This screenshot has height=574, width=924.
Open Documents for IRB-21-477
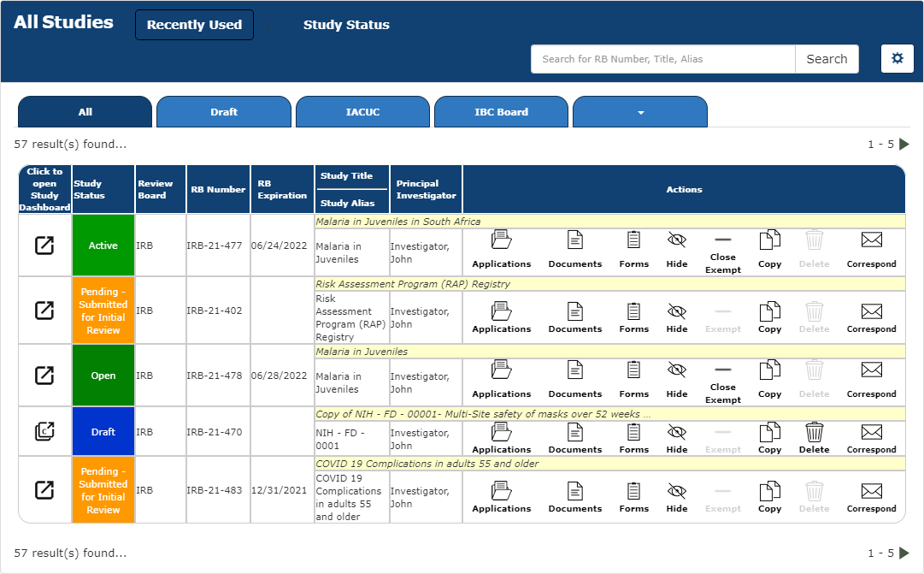click(575, 249)
